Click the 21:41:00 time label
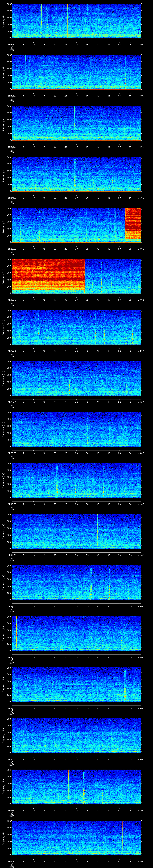 tap(12, 555)
